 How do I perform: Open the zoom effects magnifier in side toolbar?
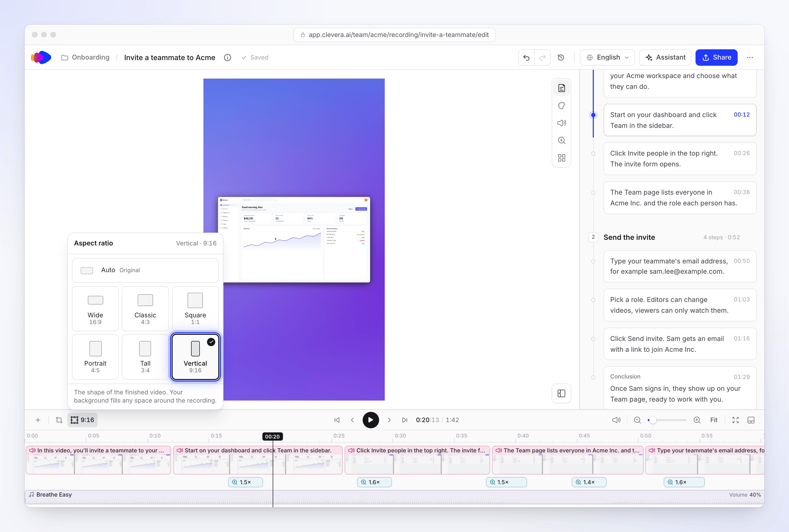pyautogui.click(x=561, y=140)
